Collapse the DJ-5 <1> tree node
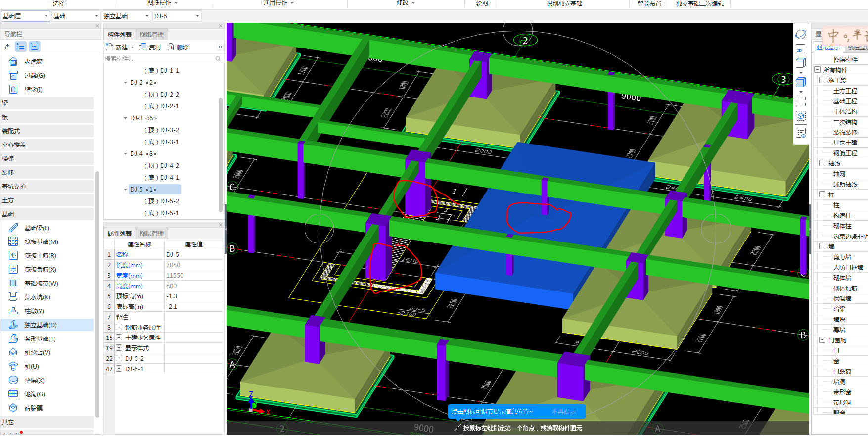Screen dimensions: 868x436 point(125,190)
